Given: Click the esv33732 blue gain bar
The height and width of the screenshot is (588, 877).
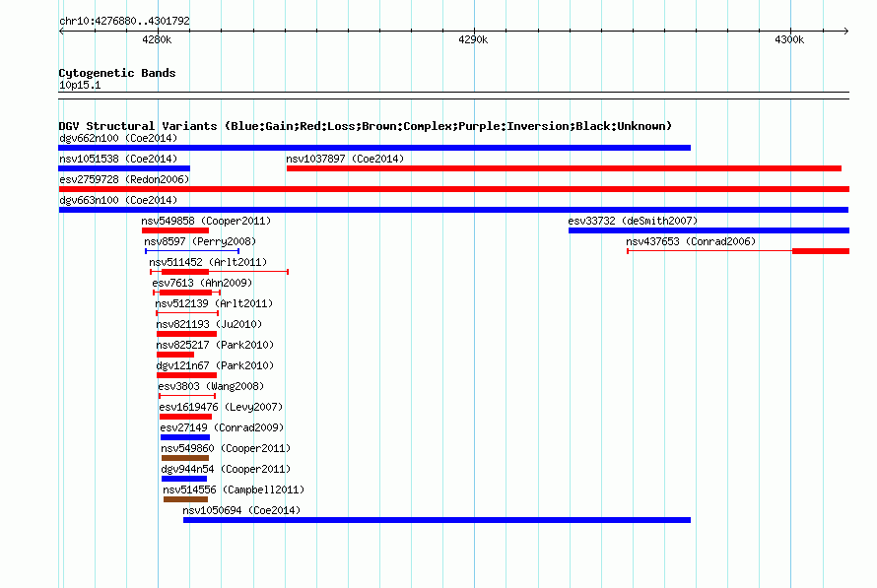Looking at the screenshot, I should pyautogui.click(x=708, y=230).
